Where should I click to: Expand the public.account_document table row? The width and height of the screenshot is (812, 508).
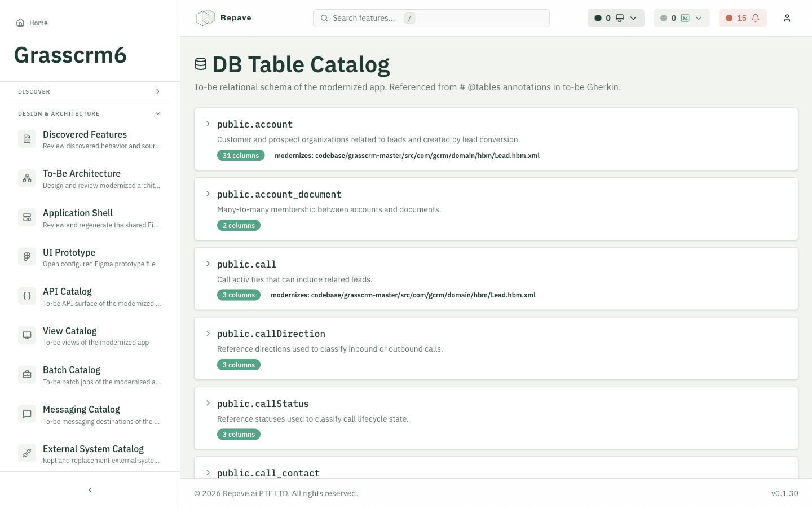[208, 194]
